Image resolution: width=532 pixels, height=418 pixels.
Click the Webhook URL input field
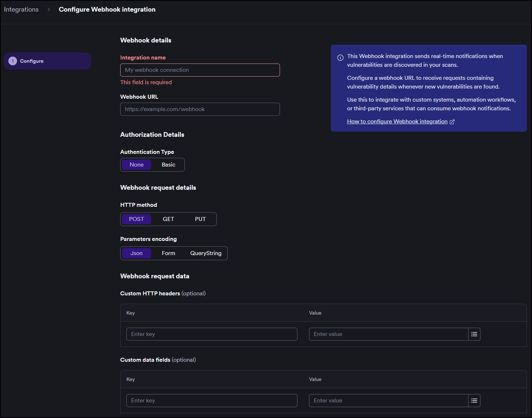(200, 109)
